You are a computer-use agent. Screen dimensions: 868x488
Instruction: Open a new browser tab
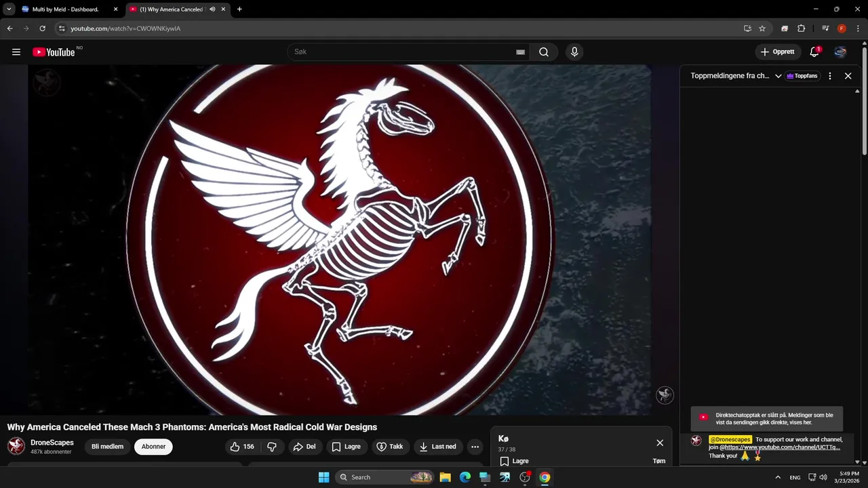pos(239,9)
